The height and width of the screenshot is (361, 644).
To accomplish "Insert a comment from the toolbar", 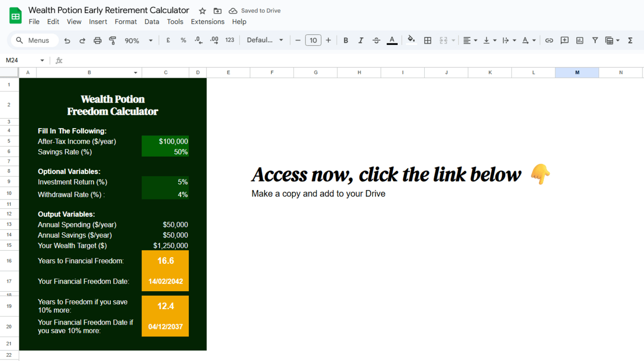I will click(x=564, y=40).
